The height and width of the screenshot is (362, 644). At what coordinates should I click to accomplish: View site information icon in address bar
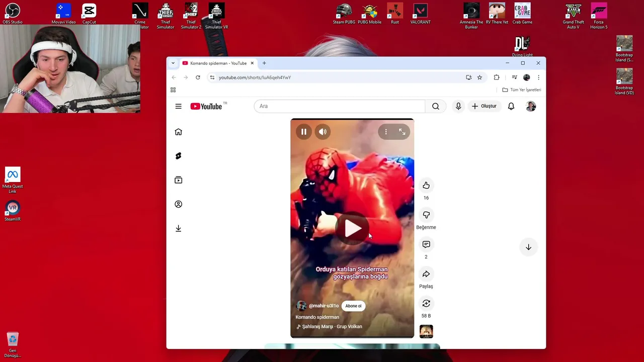point(212,77)
